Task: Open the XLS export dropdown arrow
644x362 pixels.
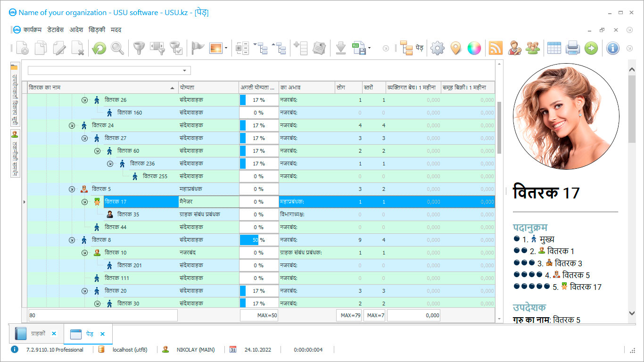Action: click(x=369, y=48)
